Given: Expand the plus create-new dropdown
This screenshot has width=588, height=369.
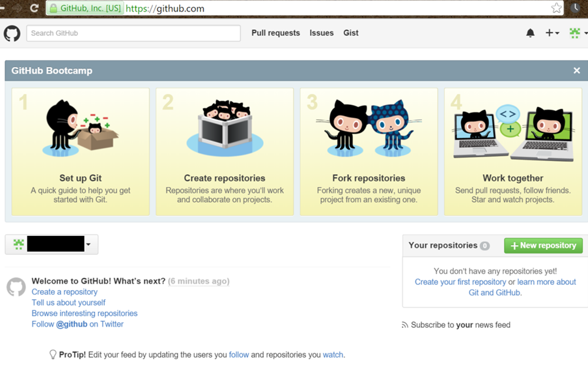Looking at the screenshot, I should pos(552,33).
